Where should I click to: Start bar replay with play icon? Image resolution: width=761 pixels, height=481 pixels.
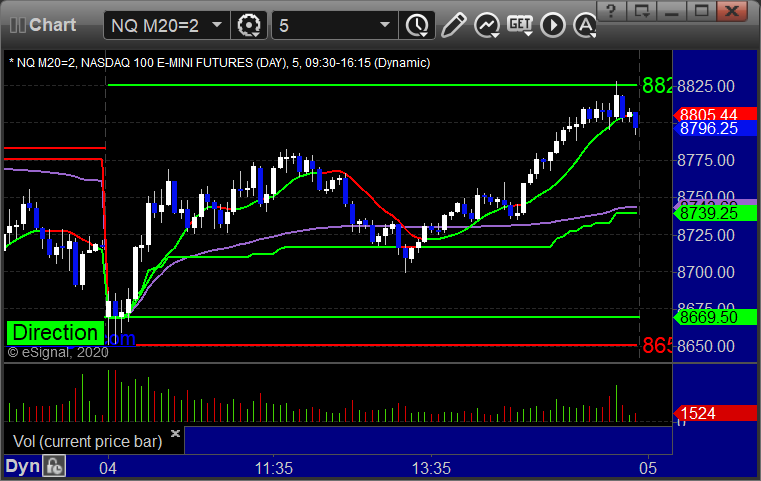[x=553, y=25]
